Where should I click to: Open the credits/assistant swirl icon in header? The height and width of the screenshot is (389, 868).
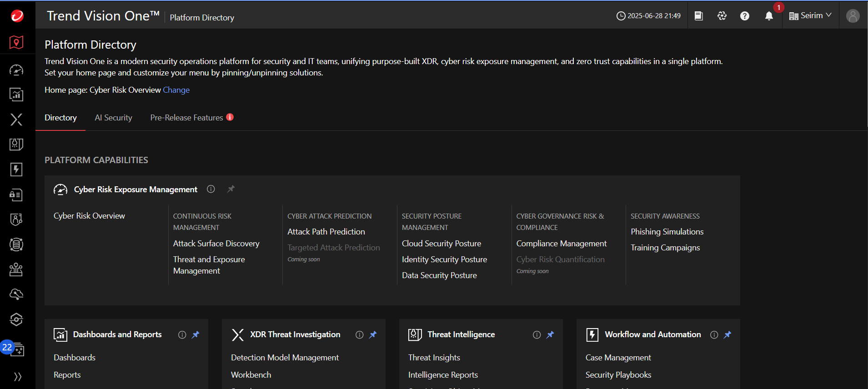722,16
